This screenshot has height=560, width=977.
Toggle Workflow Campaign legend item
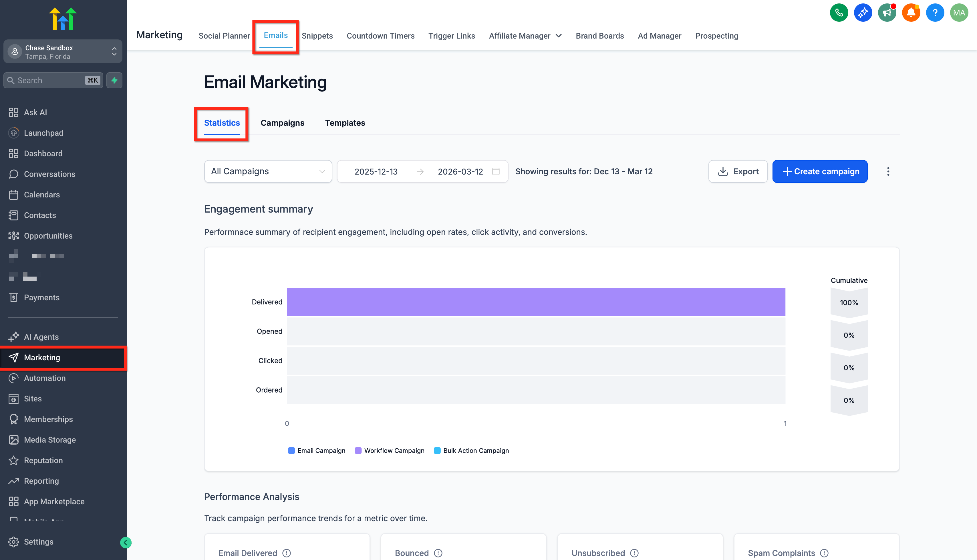click(389, 450)
